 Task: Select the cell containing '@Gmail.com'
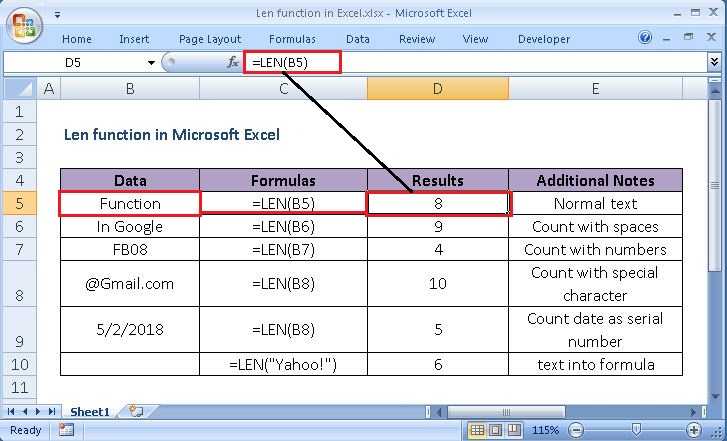[130, 284]
